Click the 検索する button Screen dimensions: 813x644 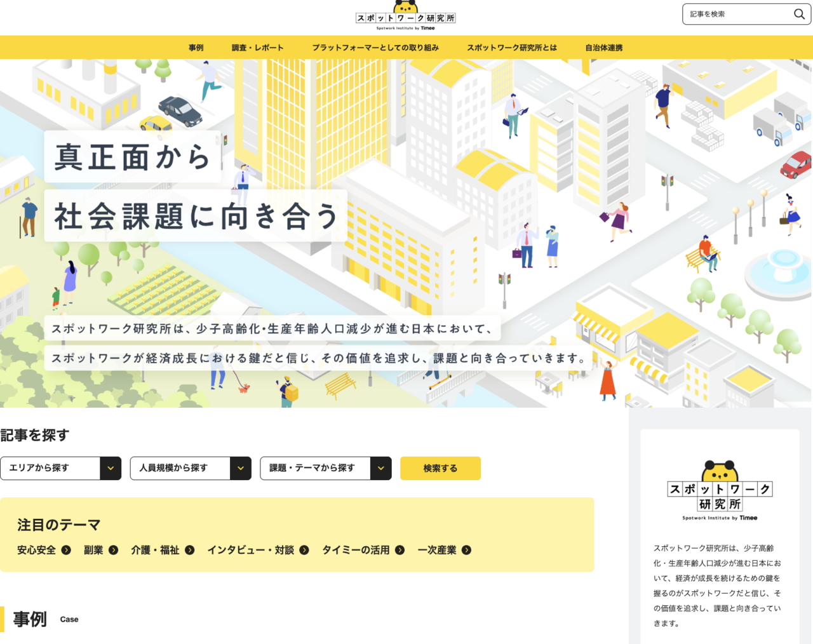point(440,468)
